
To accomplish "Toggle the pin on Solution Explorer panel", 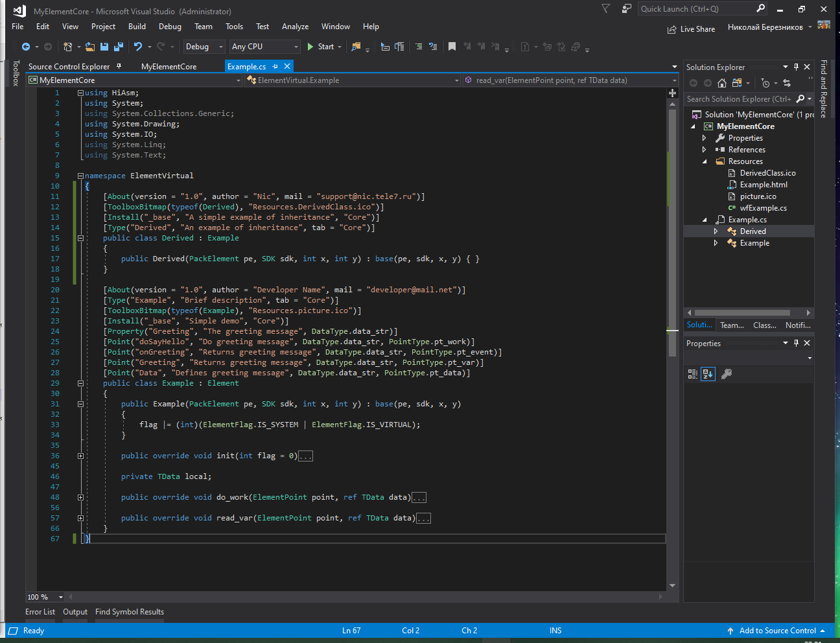I will coord(796,67).
